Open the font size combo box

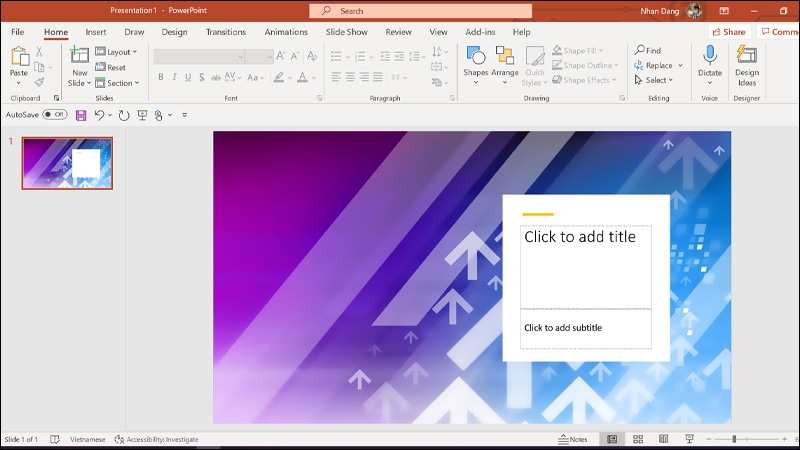coord(259,57)
